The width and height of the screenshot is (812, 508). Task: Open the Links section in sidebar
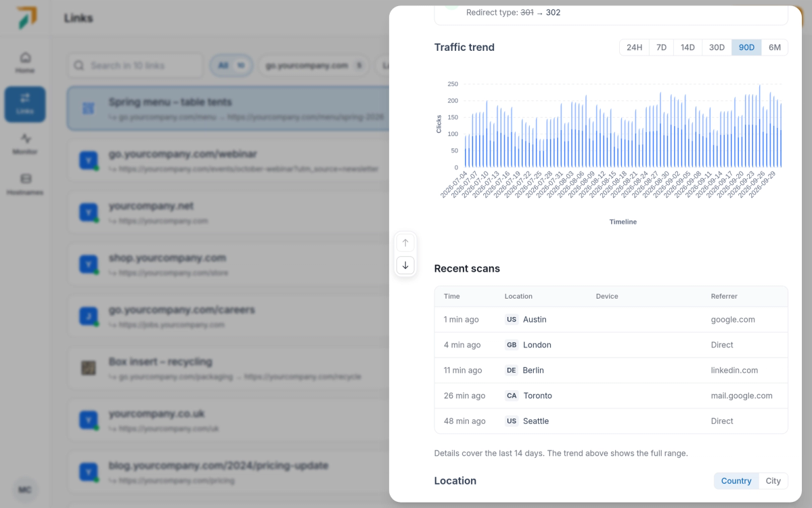coord(25,104)
